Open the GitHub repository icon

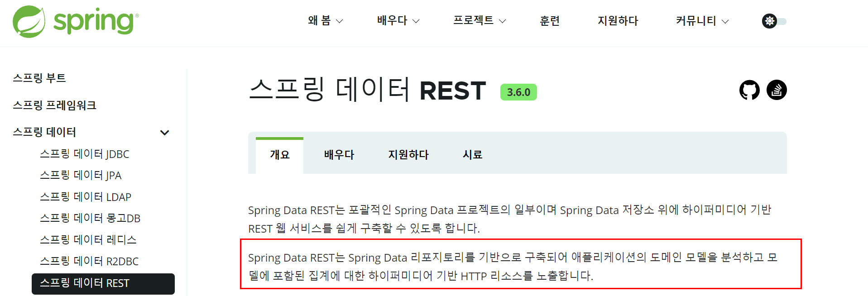pos(749,90)
